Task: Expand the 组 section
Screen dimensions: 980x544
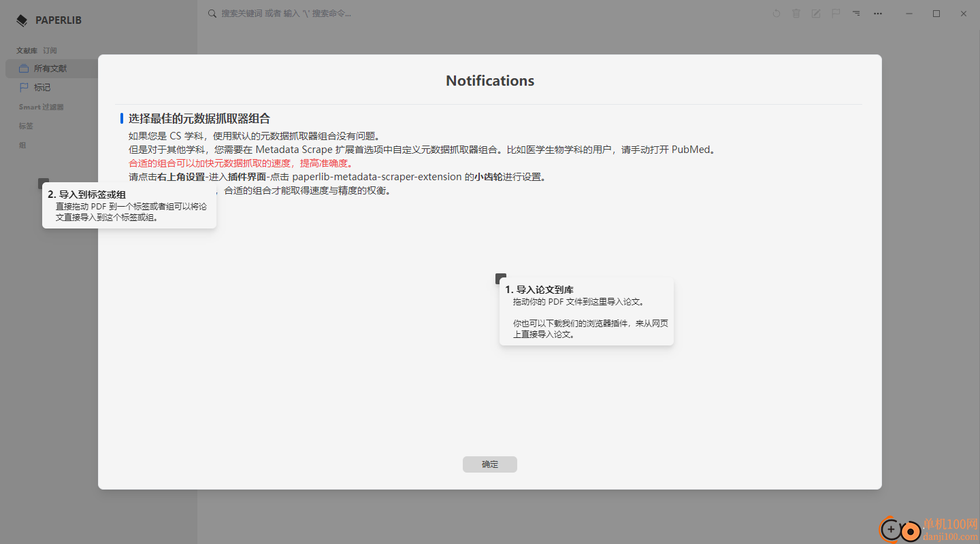Action: pyautogui.click(x=22, y=145)
